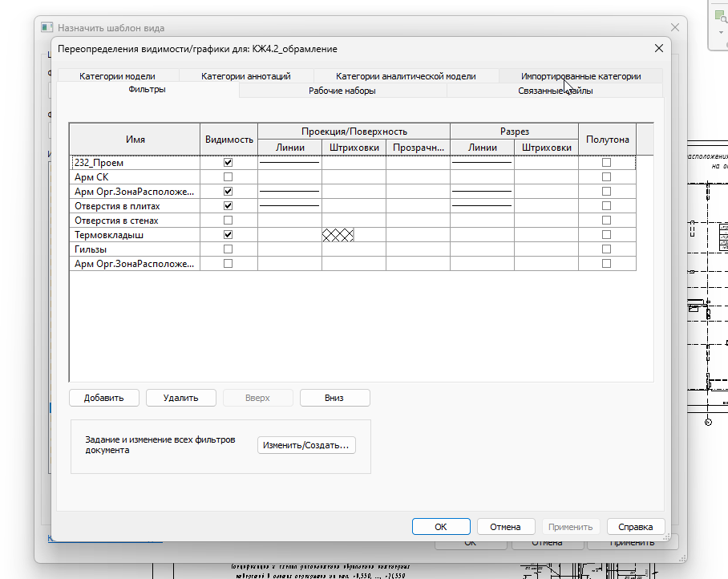Open Справка help button
Image resolution: width=728 pixels, height=579 pixels.
click(x=636, y=527)
